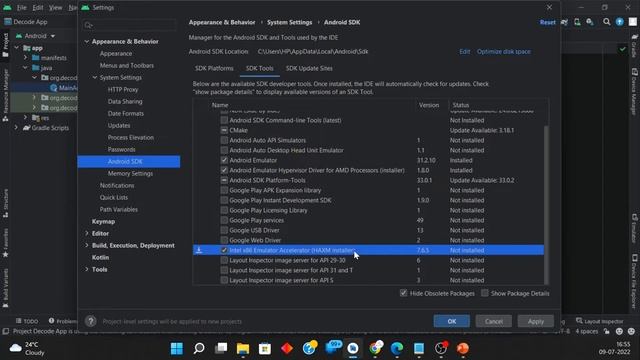The width and height of the screenshot is (640, 360).
Task: Open the TODO tool window
Action: (x=27, y=321)
